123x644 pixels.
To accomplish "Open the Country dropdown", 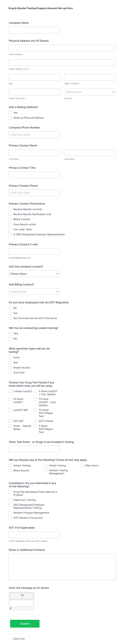I will 90,92.
